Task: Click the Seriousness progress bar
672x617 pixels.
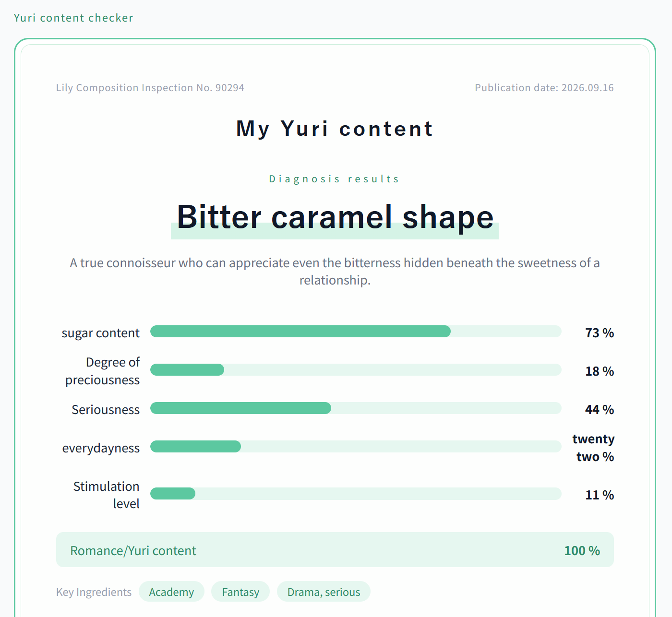Action: [x=356, y=408]
